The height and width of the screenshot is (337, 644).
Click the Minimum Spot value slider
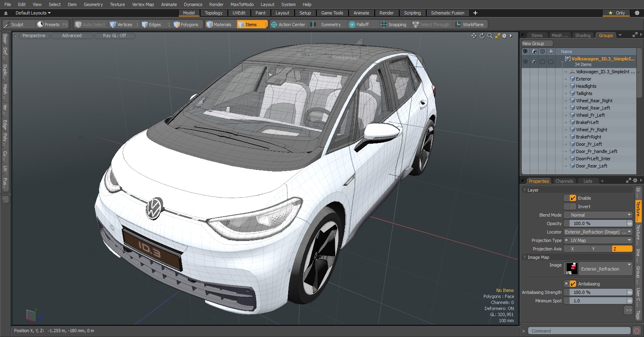coord(598,301)
